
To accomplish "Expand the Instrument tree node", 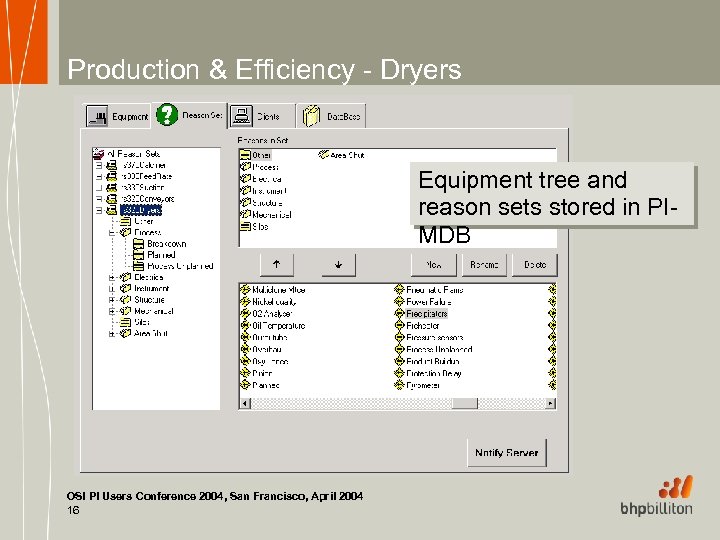I will pyautogui.click(x=113, y=289).
